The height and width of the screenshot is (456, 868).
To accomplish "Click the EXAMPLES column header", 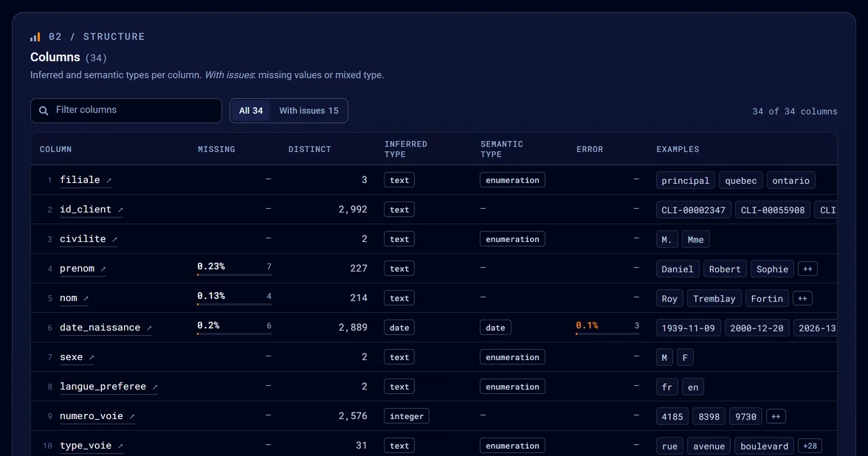I will (678, 149).
